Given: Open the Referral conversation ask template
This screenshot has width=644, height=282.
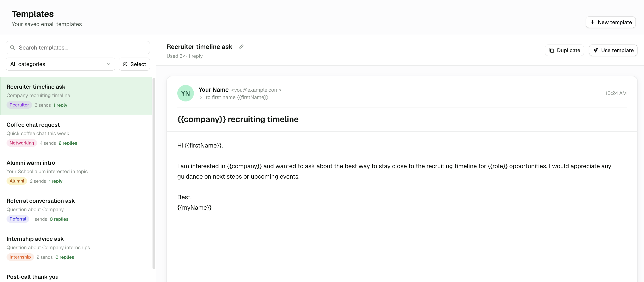Looking at the screenshot, I should click(x=76, y=210).
